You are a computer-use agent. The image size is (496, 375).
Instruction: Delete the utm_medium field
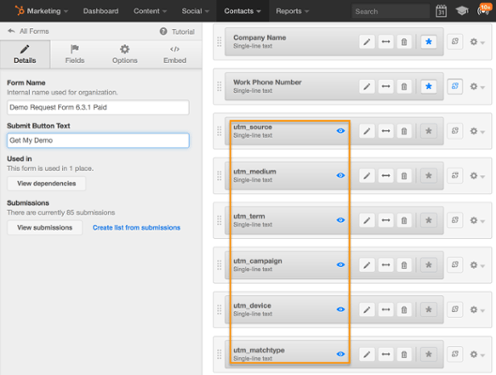coord(404,176)
